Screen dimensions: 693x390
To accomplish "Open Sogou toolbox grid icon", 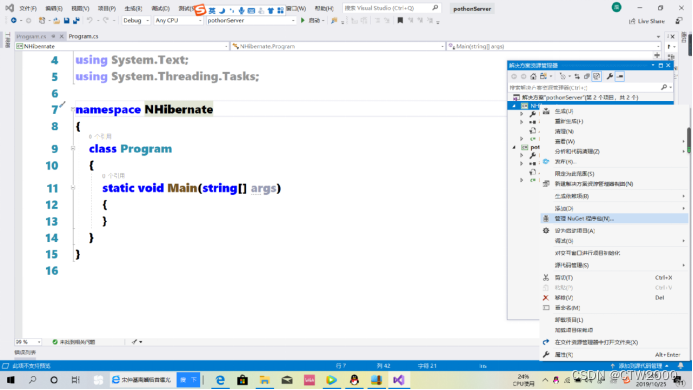I will (280, 10).
